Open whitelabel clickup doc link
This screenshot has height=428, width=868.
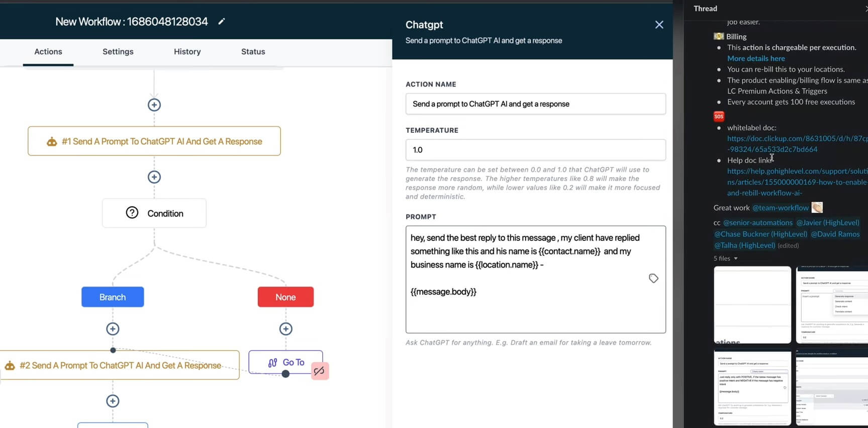797,144
